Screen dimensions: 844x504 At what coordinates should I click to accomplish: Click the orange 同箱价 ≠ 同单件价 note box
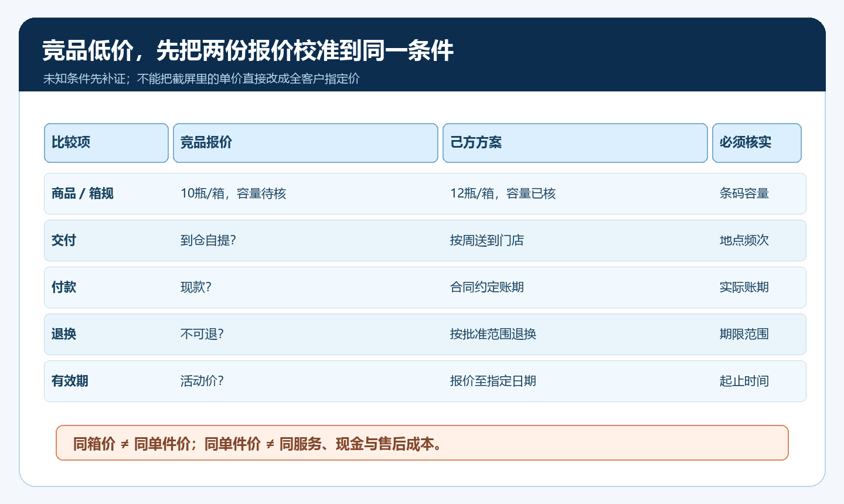pyautogui.click(x=422, y=443)
